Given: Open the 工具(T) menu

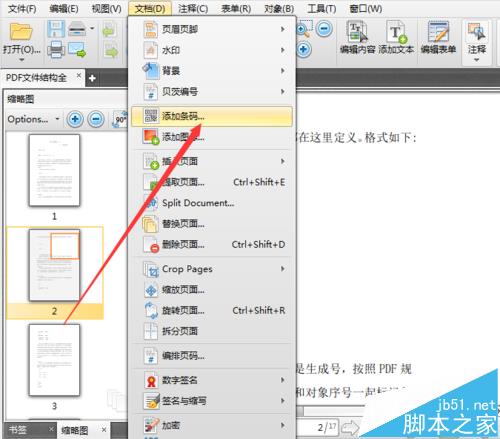Looking at the screenshot, I should (322, 9).
